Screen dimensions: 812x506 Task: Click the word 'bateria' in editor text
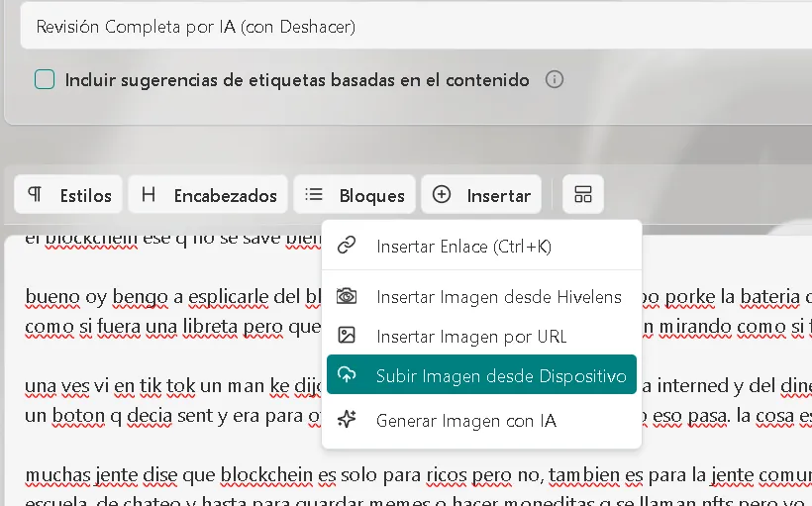(x=769, y=297)
